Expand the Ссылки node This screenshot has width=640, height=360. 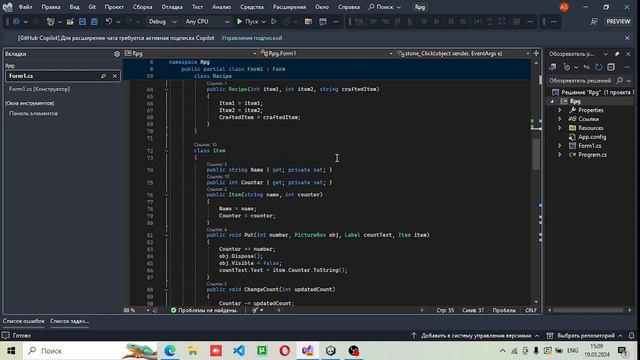[x=560, y=119]
